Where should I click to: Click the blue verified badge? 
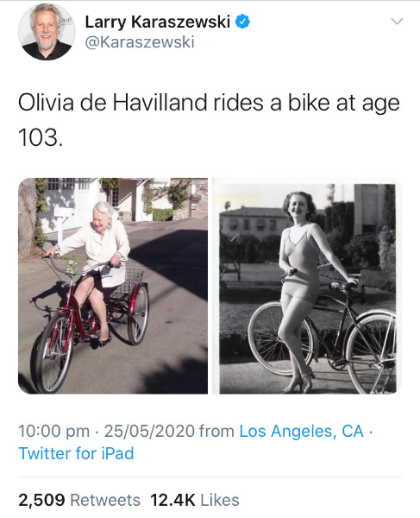click(x=242, y=22)
